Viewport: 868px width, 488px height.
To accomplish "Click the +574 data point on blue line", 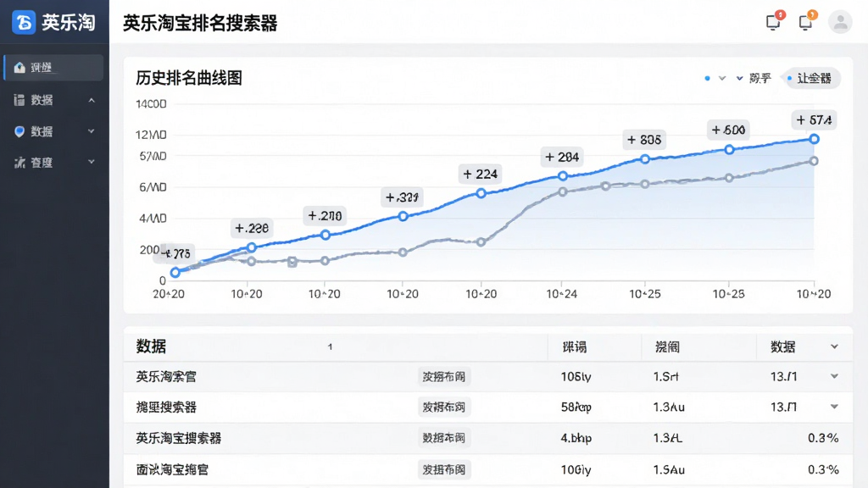I will pyautogui.click(x=814, y=139).
